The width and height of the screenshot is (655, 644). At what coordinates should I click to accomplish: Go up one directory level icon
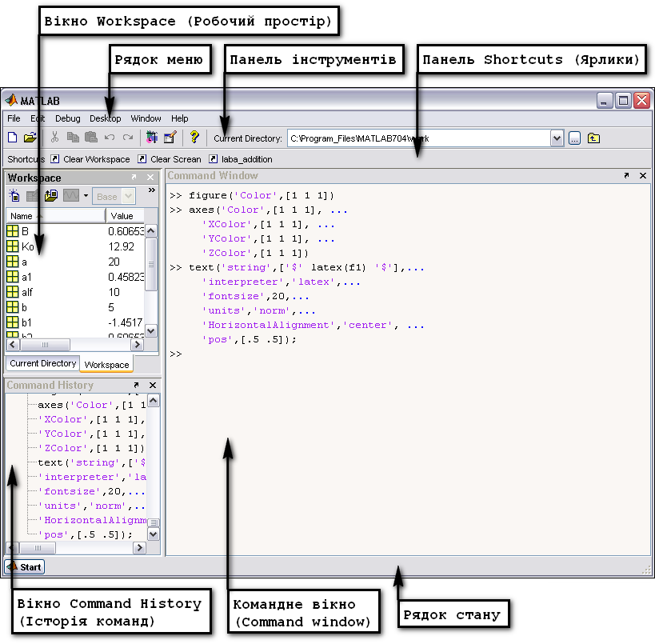point(593,138)
